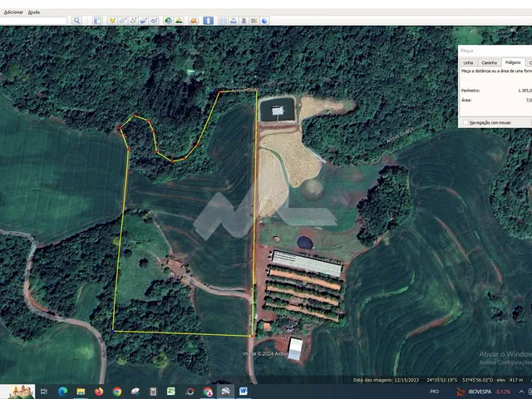Open Chrome with profile badge on taskbar

(x=208, y=392)
